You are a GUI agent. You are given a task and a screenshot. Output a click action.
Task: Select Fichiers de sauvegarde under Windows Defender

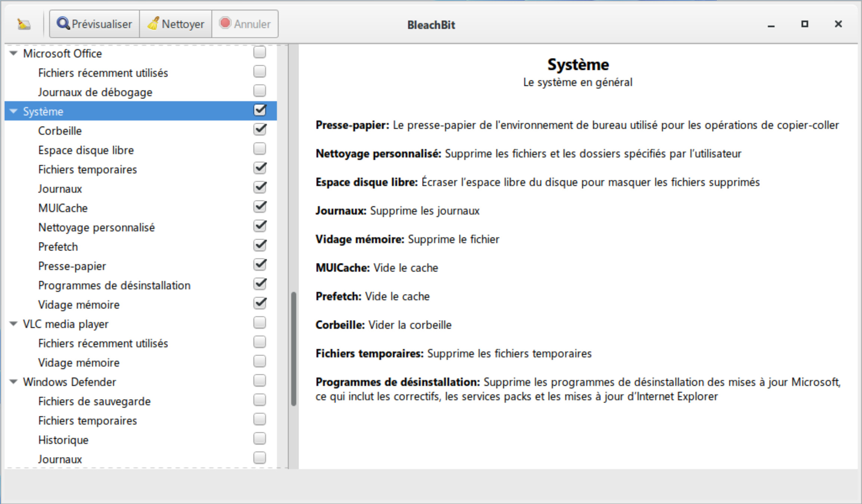(95, 401)
